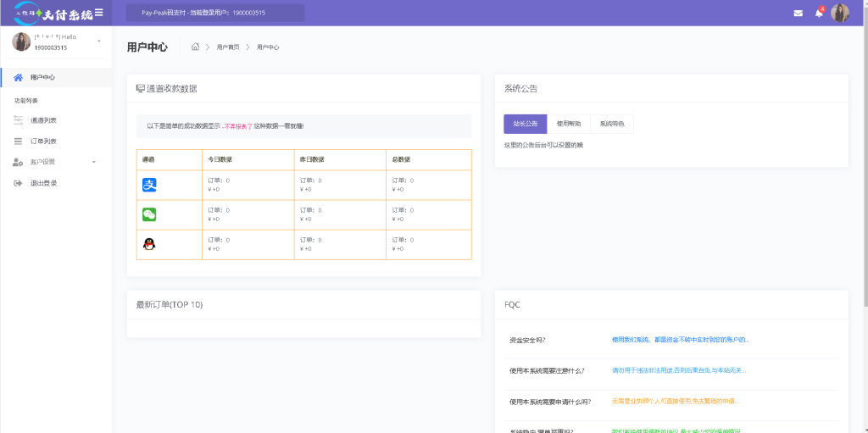Click the user avatar in top-right corner
The image size is (868, 433).
[x=840, y=13]
